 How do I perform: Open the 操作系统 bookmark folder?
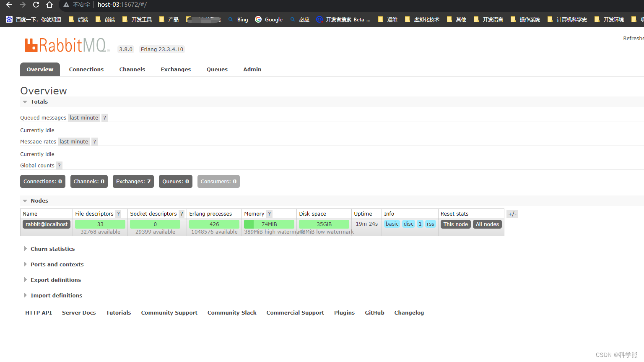(x=525, y=19)
